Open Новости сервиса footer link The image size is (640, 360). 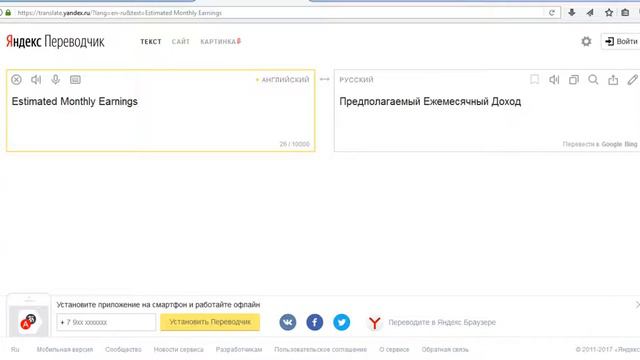pyautogui.click(x=178, y=349)
